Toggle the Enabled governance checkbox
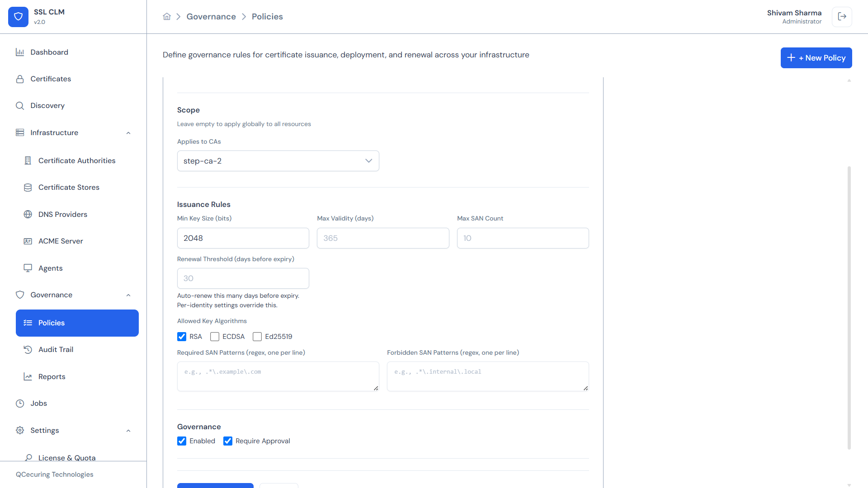 pyautogui.click(x=182, y=441)
